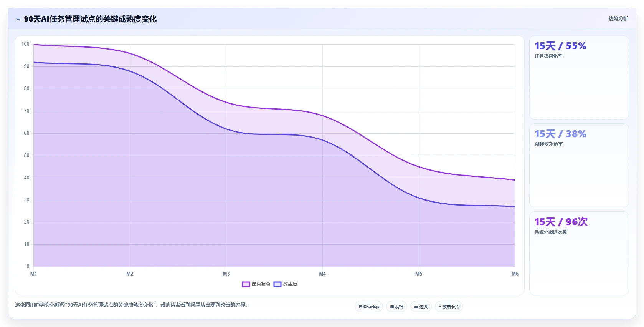Click the M5 axis label
Image resolution: width=644 pixels, height=327 pixels.
click(419, 274)
